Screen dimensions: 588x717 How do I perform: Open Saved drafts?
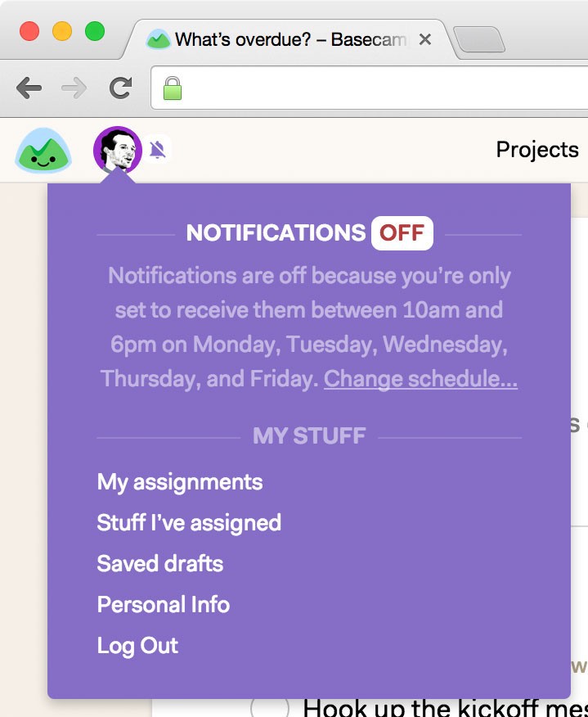160,564
